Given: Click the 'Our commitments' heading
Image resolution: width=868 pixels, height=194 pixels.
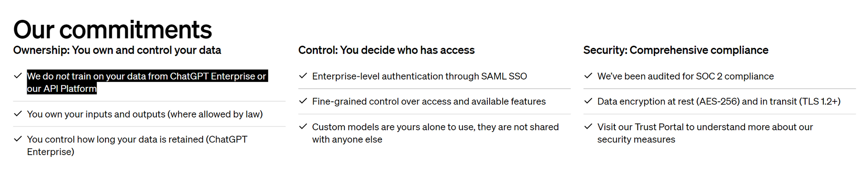Looking at the screenshot, I should pos(113,30).
